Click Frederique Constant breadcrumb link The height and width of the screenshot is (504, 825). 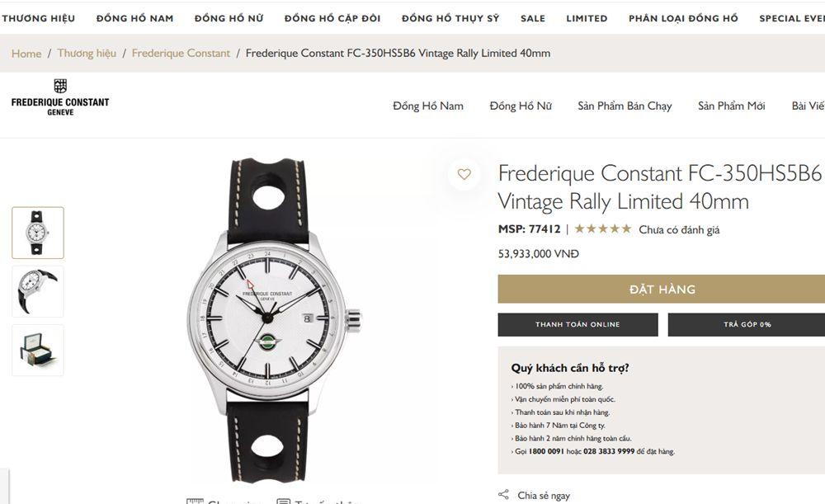coord(181,54)
